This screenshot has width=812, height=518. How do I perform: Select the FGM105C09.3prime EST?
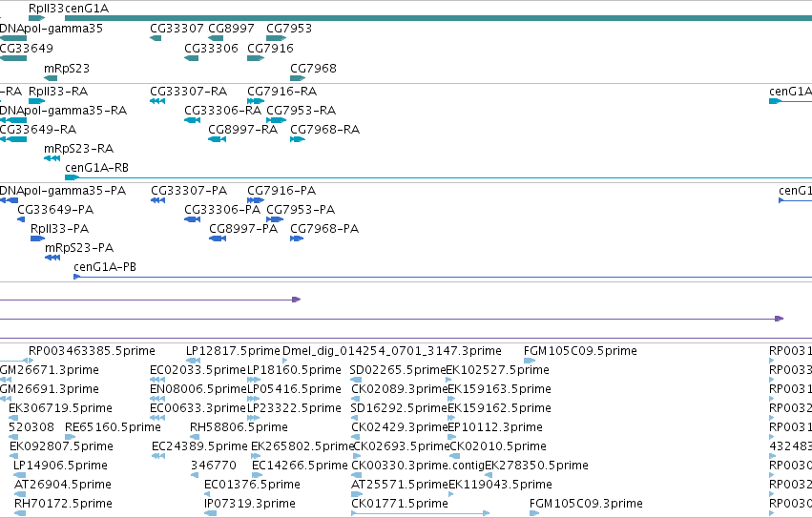(534, 514)
